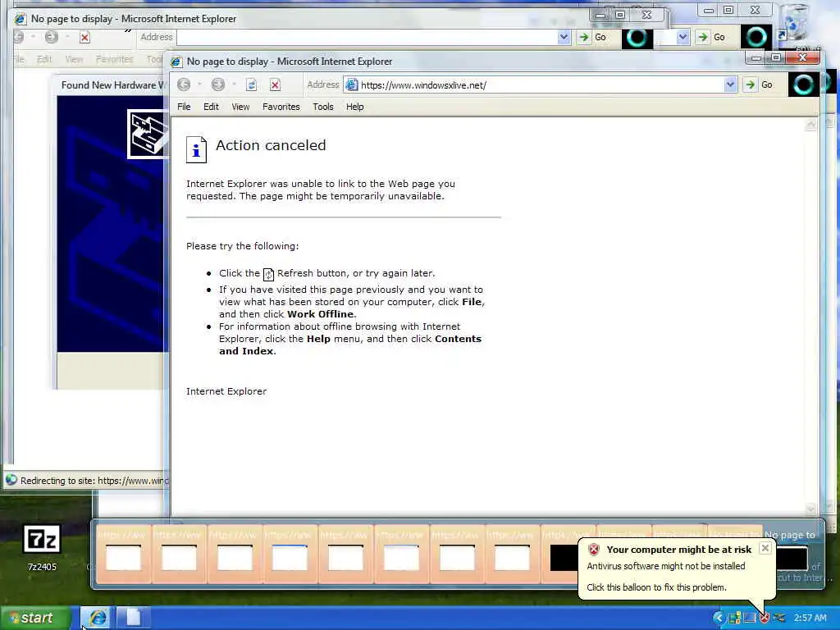Screen dimensions: 840x630
Task: Click balloon text to fix antivirus problem
Action: coord(656,587)
